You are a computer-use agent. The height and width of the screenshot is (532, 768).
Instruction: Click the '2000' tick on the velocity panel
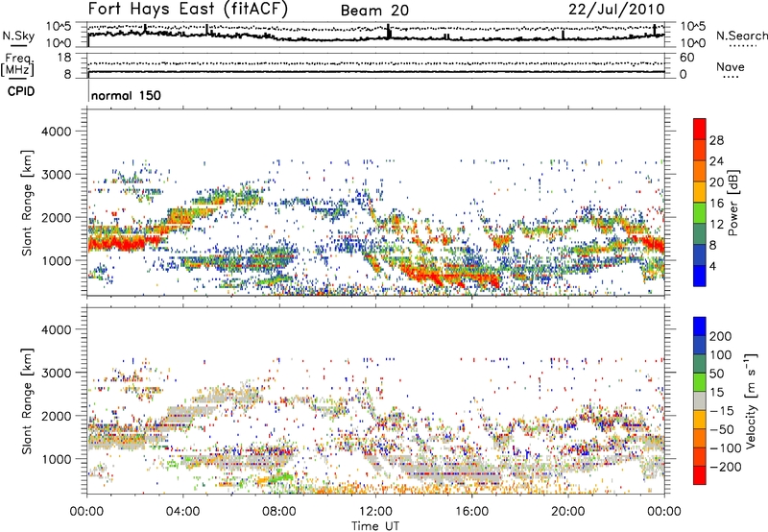tap(56, 416)
